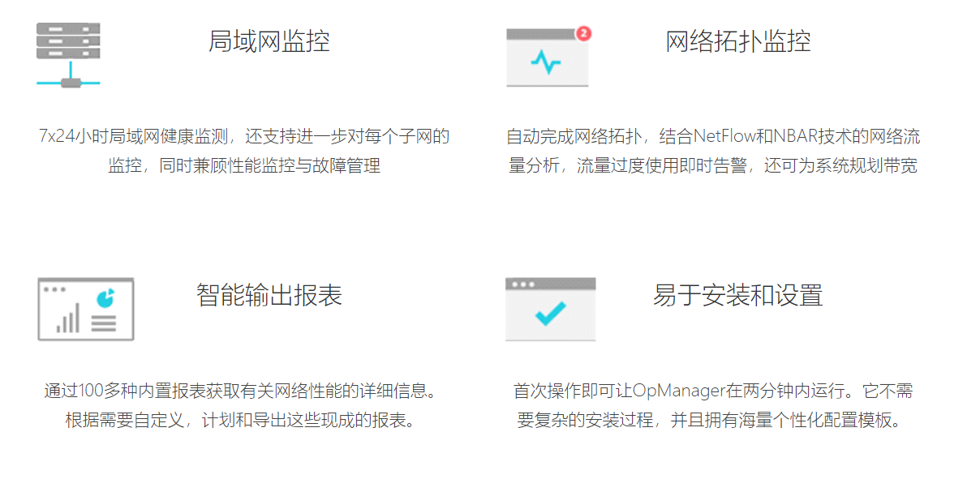The width and height of the screenshot is (980, 479).
Task: Click the gray bar chart in report icon
Action: [68, 319]
